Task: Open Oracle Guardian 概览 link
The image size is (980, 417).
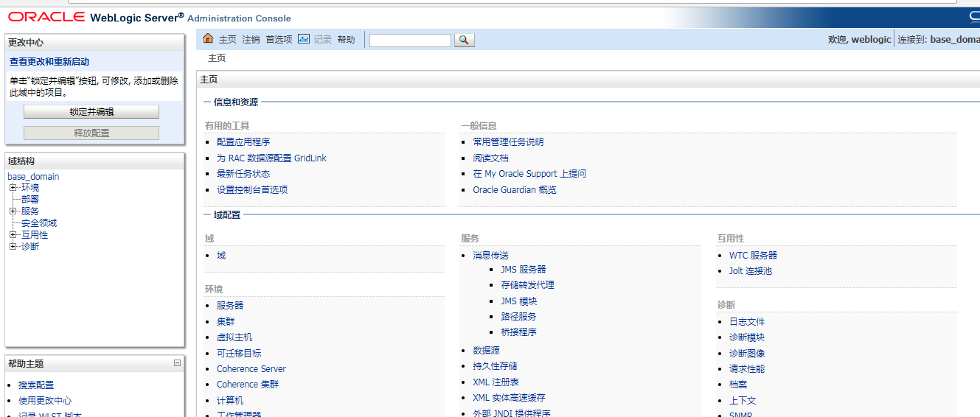Action: click(x=515, y=190)
